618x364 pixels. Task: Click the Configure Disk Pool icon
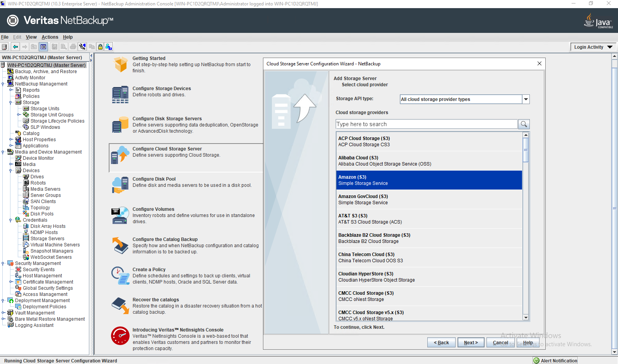pyautogui.click(x=120, y=185)
